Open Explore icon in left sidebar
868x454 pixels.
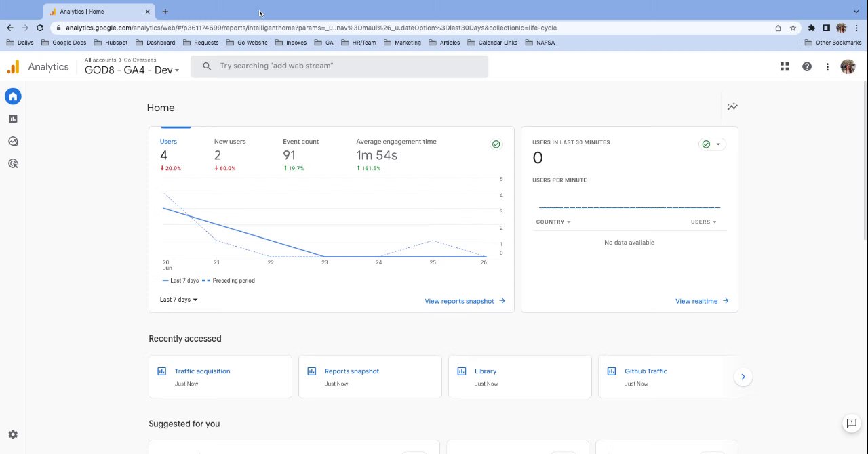point(13,141)
